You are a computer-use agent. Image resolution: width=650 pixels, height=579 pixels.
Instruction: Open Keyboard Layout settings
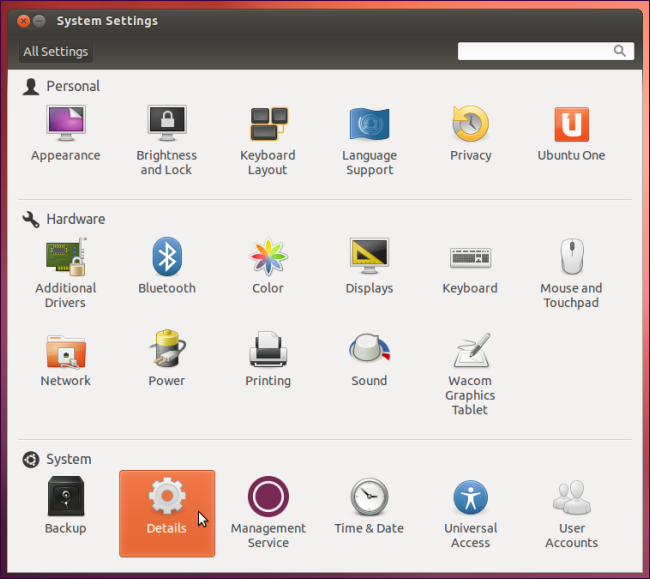(x=268, y=140)
